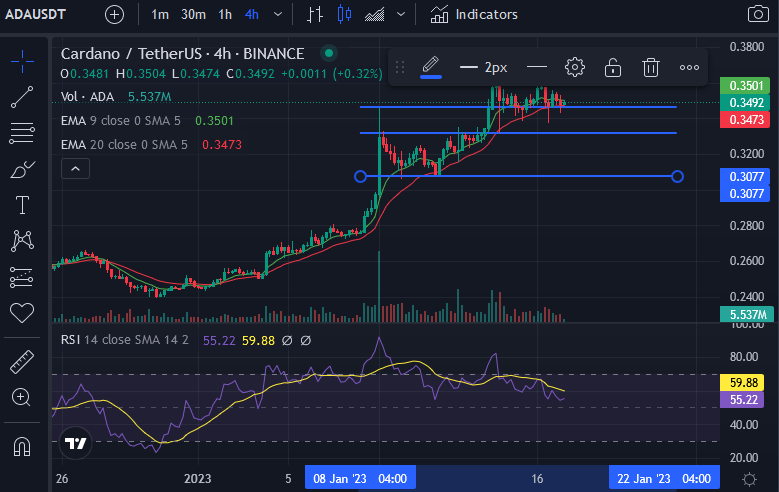This screenshot has height=492, width=779.
Task: Click the right anchor of horizontal line
Action: [677, 176]
